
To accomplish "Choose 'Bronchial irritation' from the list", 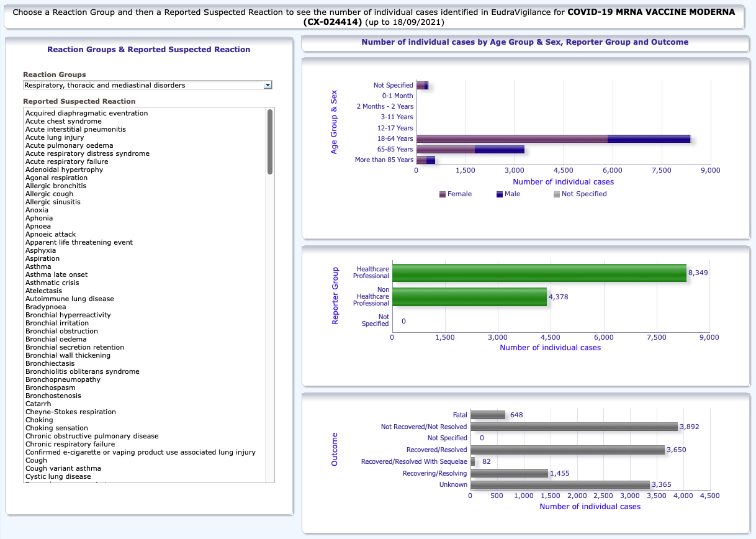I will (x=57, y=323).
